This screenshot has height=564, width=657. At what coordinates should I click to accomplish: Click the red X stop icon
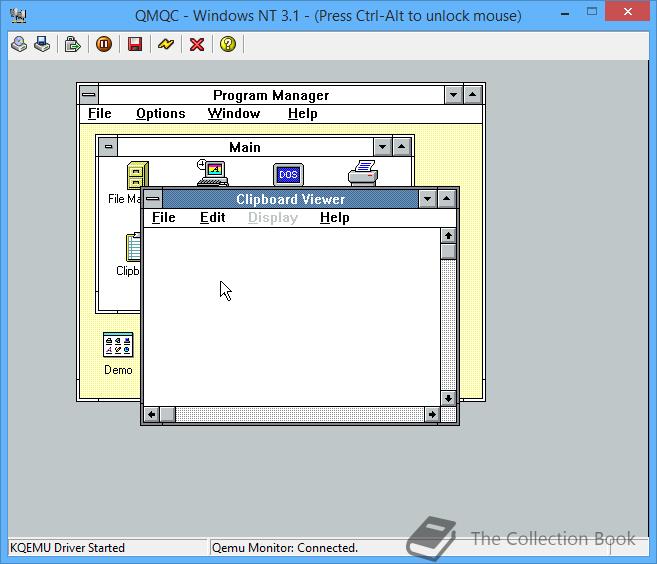click(x=197, y=44)
